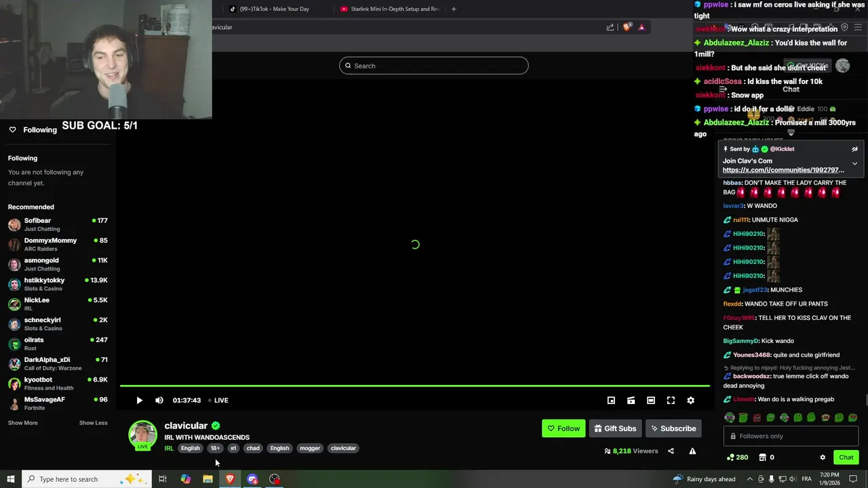Collapse recommended list with Show Less
This screenshot has height=488, width=868.
tap(93, 423)
